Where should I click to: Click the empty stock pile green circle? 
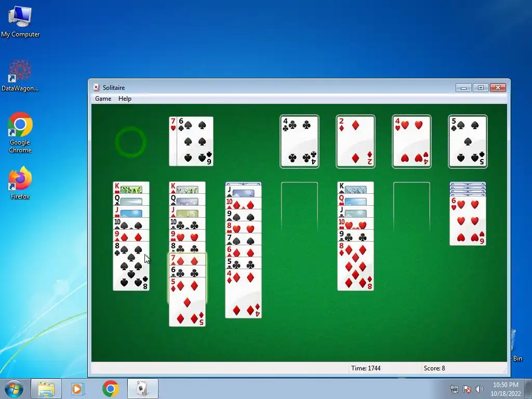[130, 142]
